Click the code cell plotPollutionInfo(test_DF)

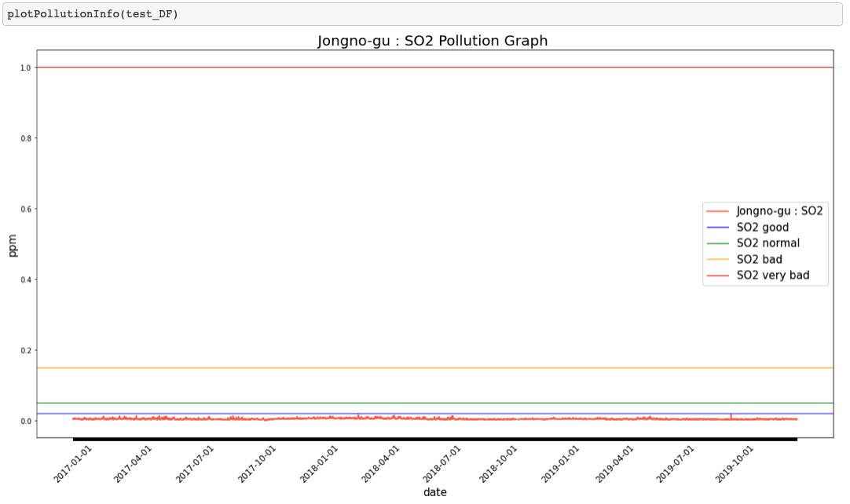point(423,14)
